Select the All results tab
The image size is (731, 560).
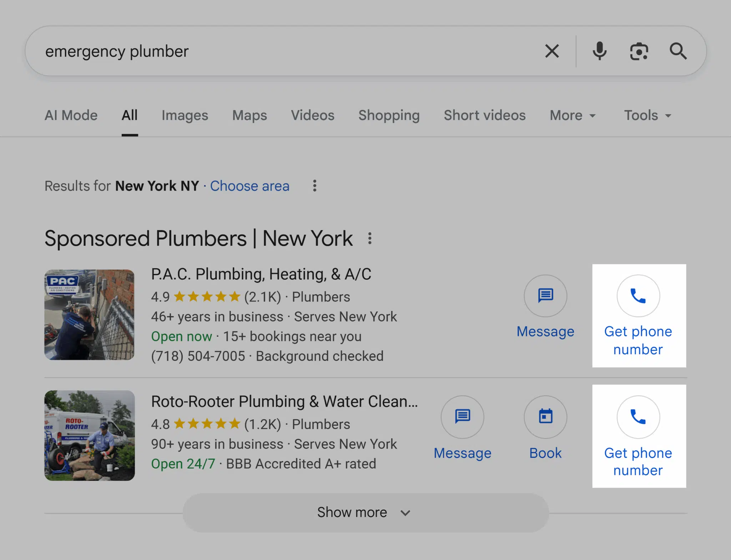pyautogui.click(x=130, y=115)
